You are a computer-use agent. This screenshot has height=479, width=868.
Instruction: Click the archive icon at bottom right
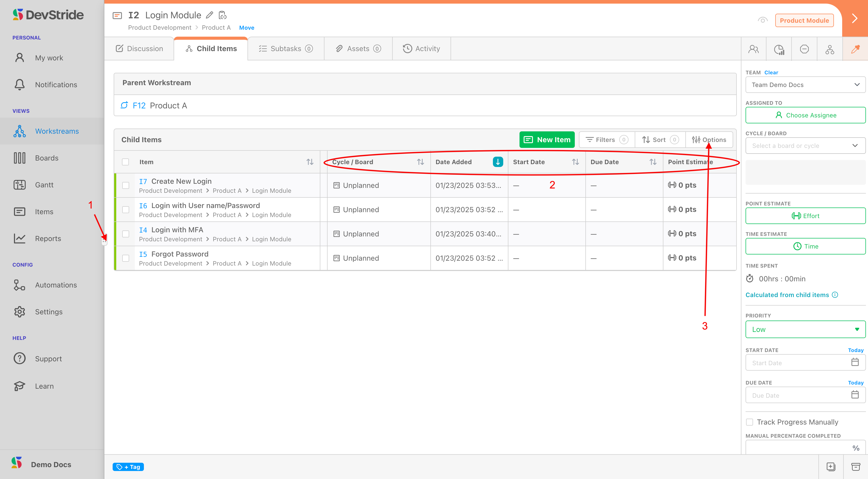856,467
